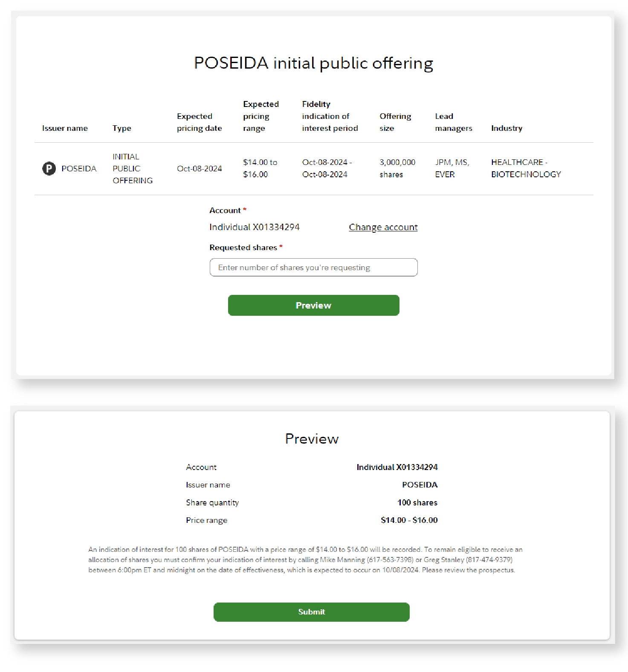628x672 pixels.
Task: Click the Type column header
Action: (x=122, y=128)
